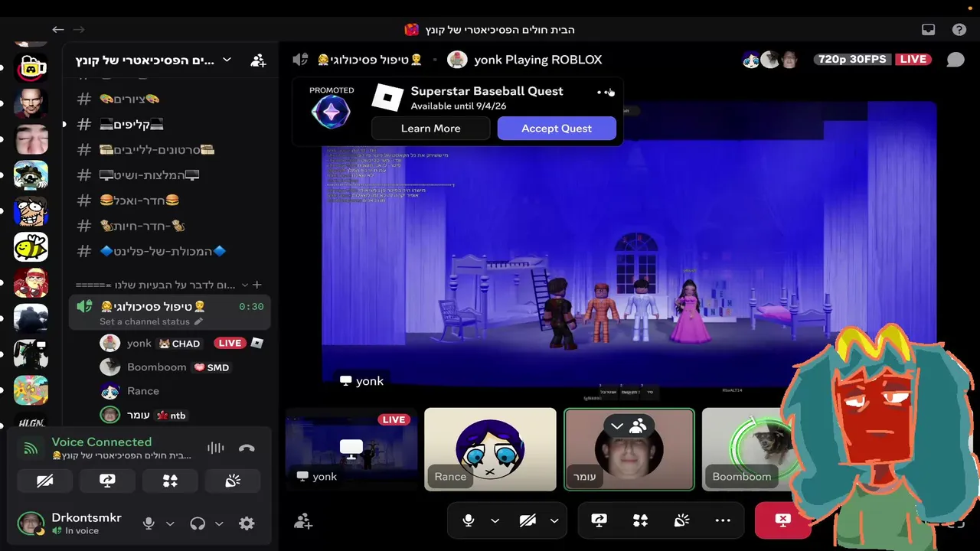Image resolution: width=980 pixels, height=551 pixels.
Task: Click the stream viewers avatar group
Action: pos(771,60)
